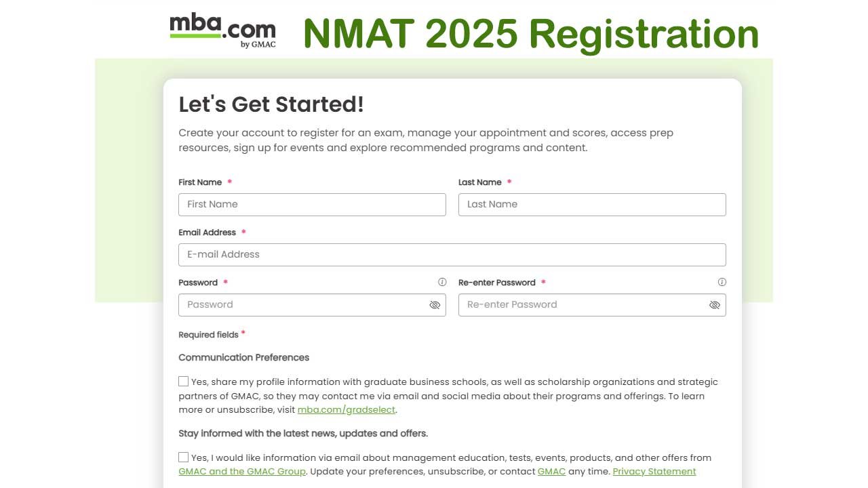View the Password requirements info icon
Image resolution: width=868 pixels, height=488 pixels.
pos(442,282)
